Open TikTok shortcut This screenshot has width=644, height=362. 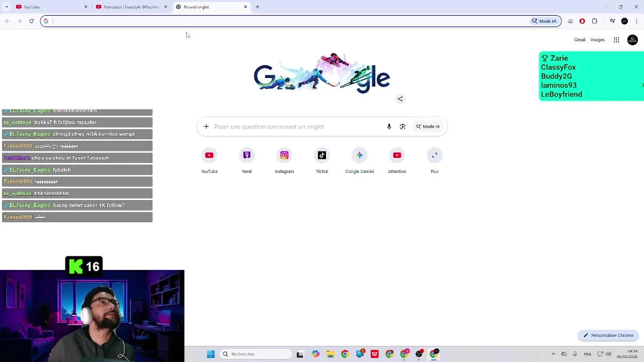(x=322, y=161)
